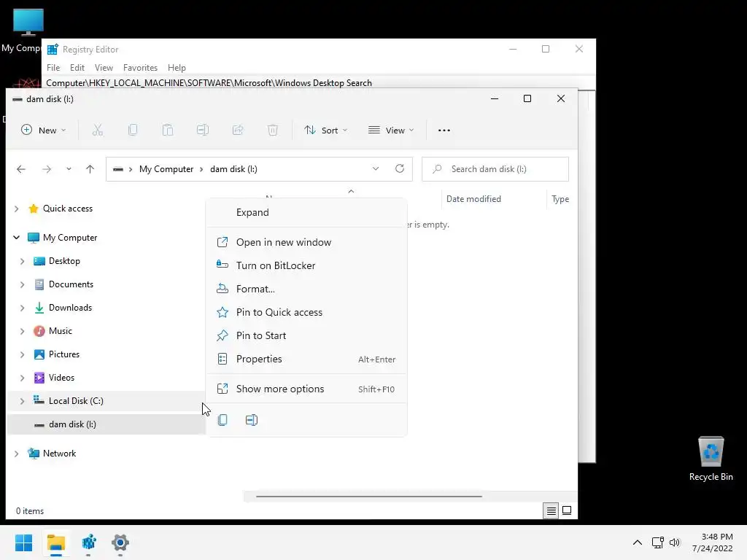Show hidden system tray icons chevron
Viewport: 747px width, 560px height.
click(638, 542)
